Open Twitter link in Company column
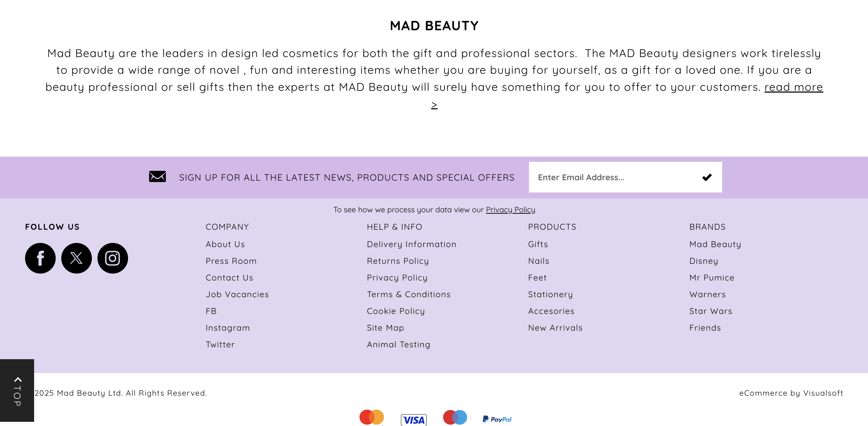Screen dimensions: 868x426 tap(220, 345)
